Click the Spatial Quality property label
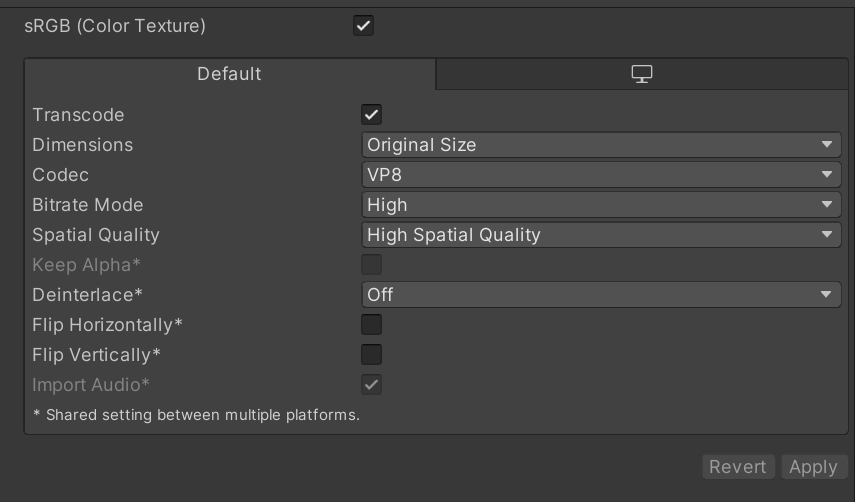The image size is (855, 502). [x=96, y=235]
